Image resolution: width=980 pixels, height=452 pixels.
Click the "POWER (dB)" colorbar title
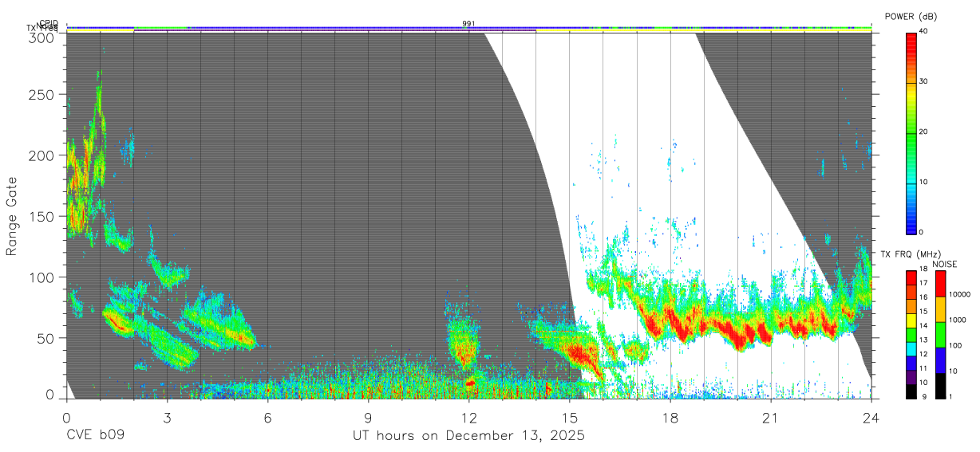click(x=911, y=17)
